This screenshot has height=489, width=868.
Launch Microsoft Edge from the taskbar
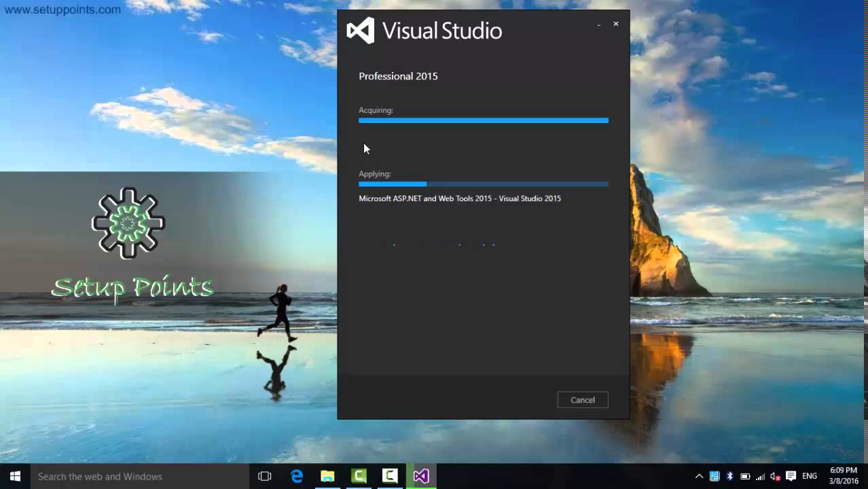click(297, 476)
